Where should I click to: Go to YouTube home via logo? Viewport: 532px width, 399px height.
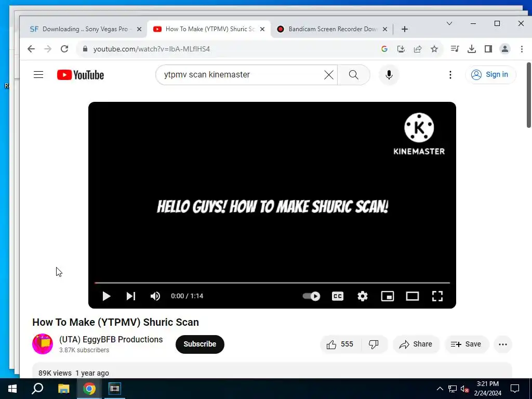coord(81,75)
